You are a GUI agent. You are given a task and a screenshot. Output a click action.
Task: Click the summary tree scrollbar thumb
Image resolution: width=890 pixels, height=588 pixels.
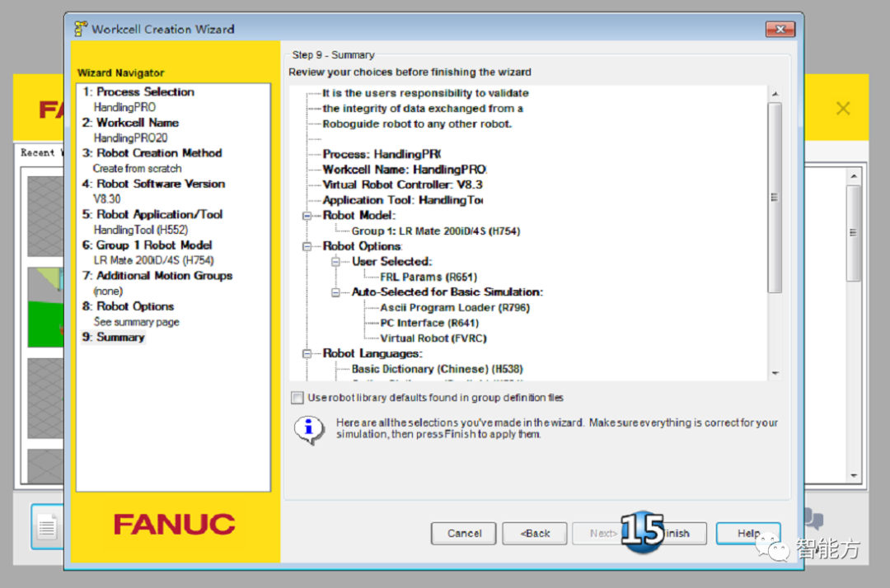(775, 198)
